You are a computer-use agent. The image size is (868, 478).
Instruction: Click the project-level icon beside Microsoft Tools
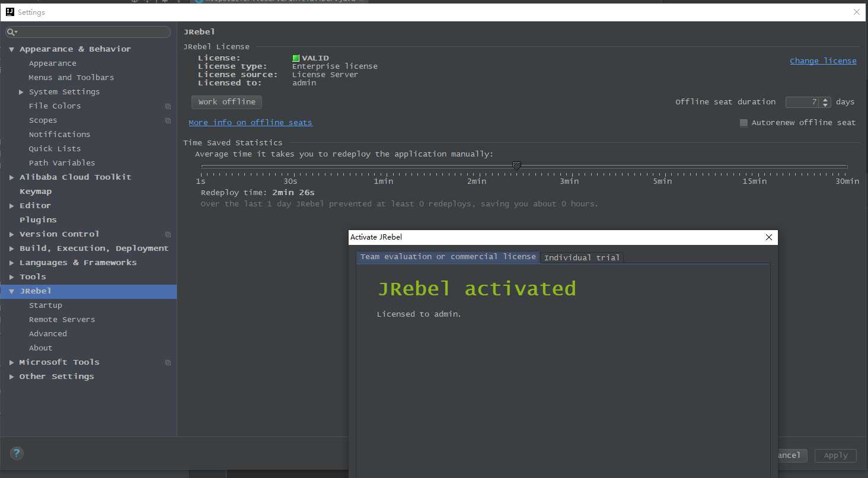tap(168, 362)
